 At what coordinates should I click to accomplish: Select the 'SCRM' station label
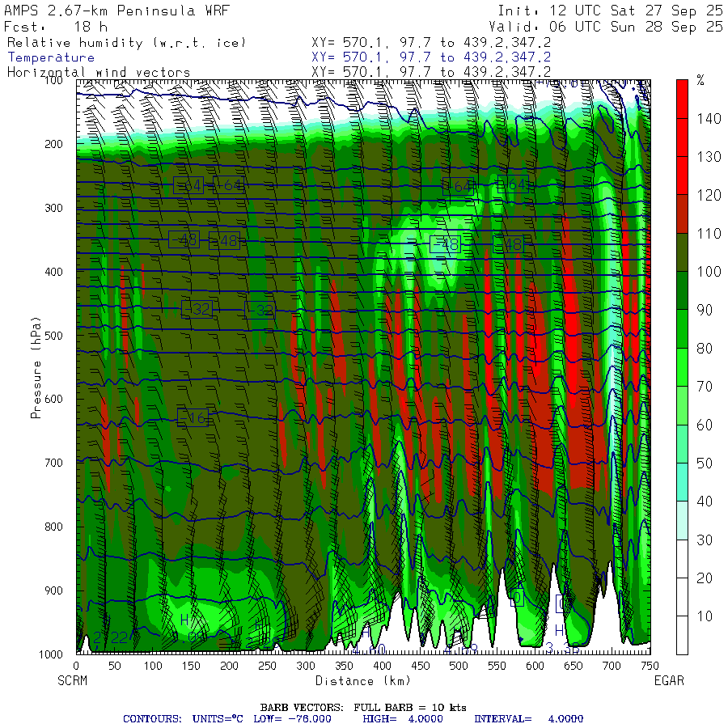73,680
